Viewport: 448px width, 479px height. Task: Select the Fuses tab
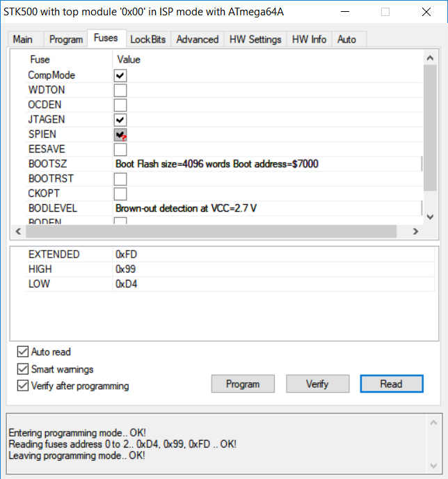coord(106,38)
